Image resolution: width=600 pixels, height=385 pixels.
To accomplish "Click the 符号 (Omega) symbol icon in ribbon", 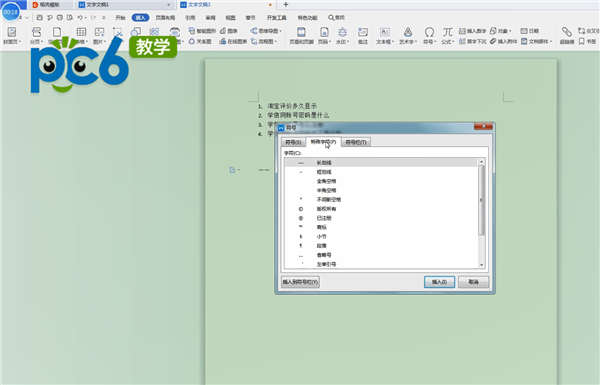I will pos(429,32).
